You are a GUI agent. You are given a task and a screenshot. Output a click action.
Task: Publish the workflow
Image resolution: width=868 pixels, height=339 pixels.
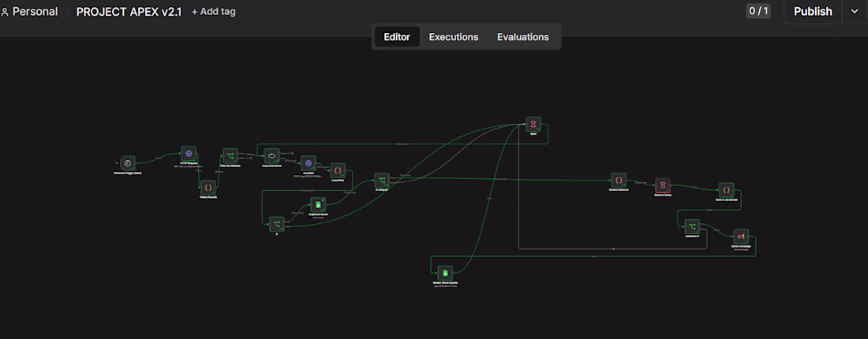click(x=813, y=12)
